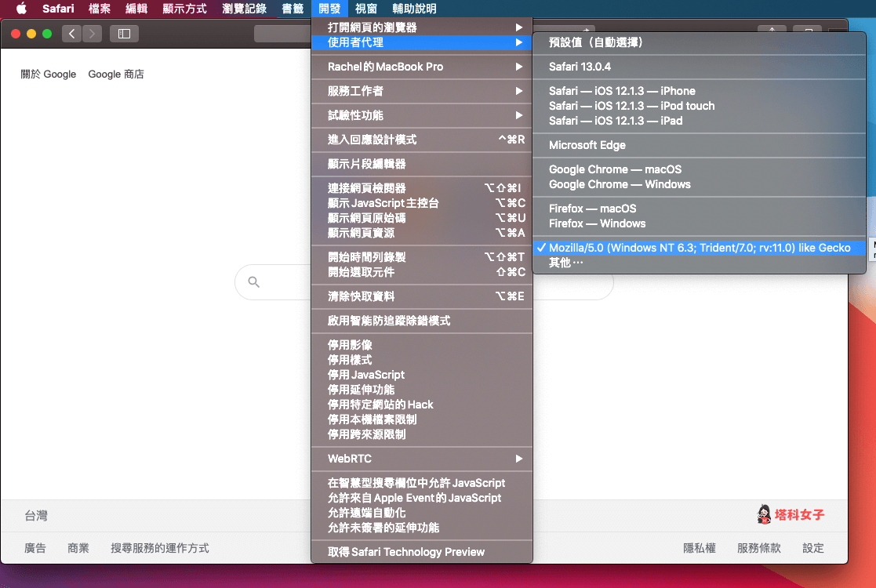The width and height of the screenshot is (876, 588).
Task: Click the back navigation arrow
Action: pos(71,34)
